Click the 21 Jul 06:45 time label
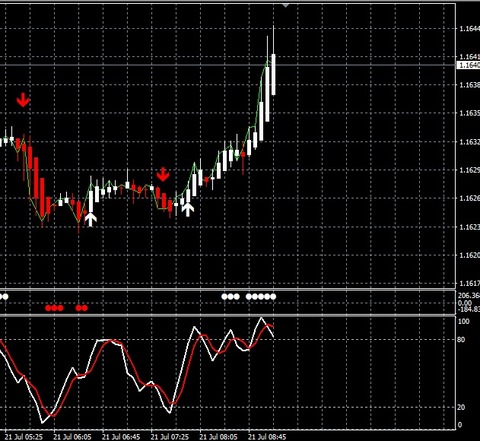 [x=121, y=437]
